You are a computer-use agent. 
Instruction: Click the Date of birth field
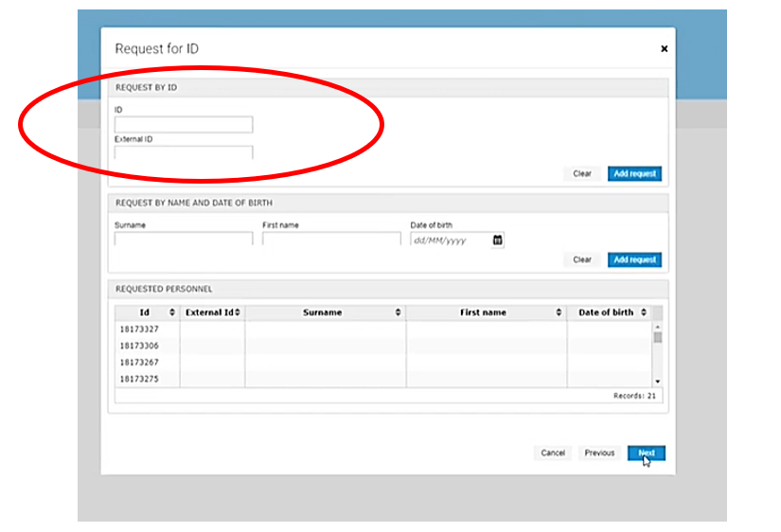tap(450, 240)
